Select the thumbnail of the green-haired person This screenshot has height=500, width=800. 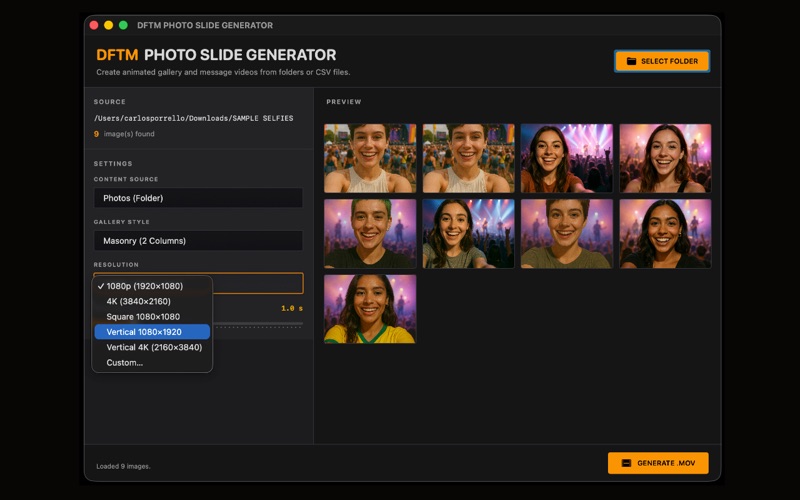[370, 234]
